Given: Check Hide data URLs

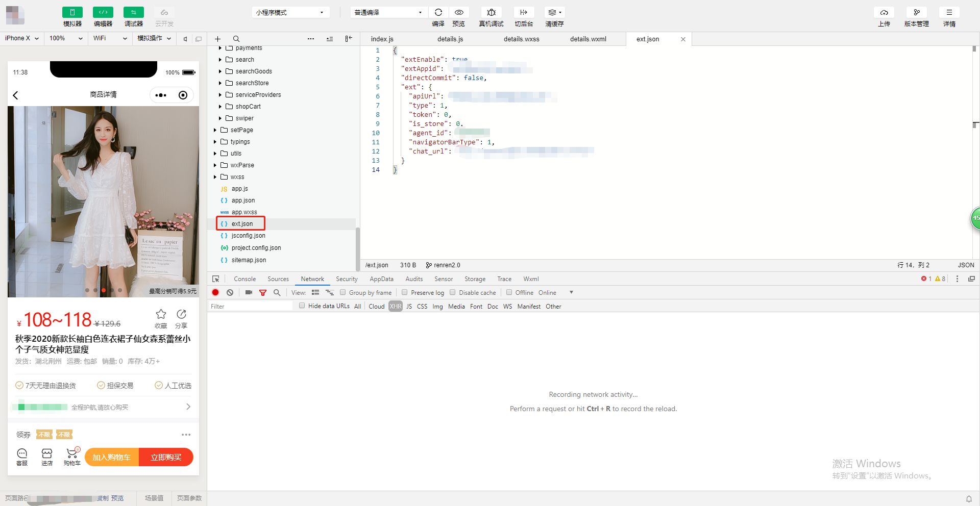Looking at the screenshot, I should pos(302,306).
